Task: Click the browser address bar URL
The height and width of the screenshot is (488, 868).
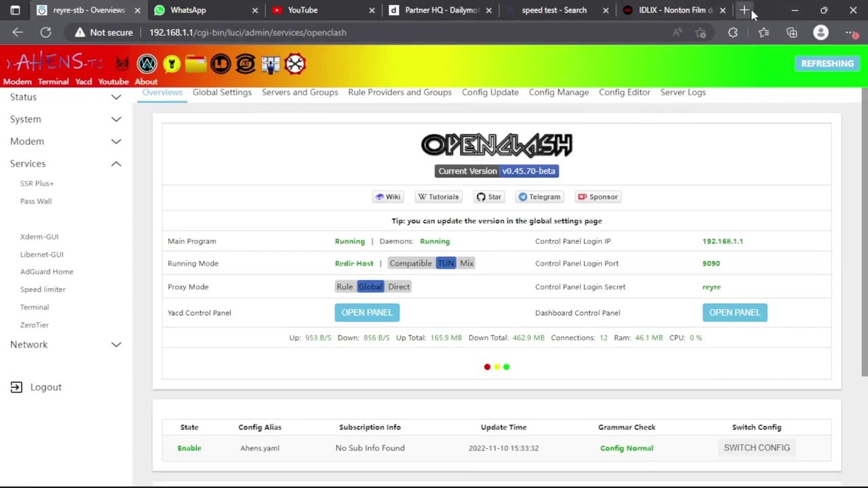Action: tap(248, 33)
